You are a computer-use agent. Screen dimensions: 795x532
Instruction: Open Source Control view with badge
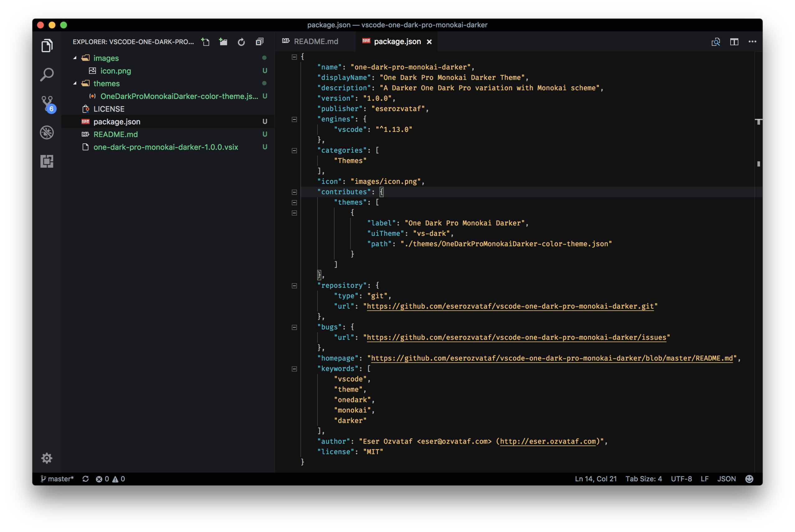point(47,103)
